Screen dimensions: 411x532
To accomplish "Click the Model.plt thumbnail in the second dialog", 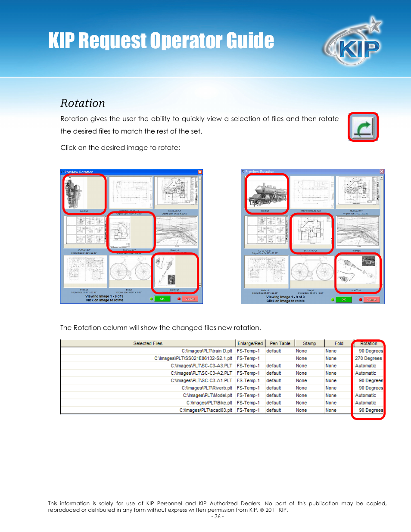I will point(266,272).
